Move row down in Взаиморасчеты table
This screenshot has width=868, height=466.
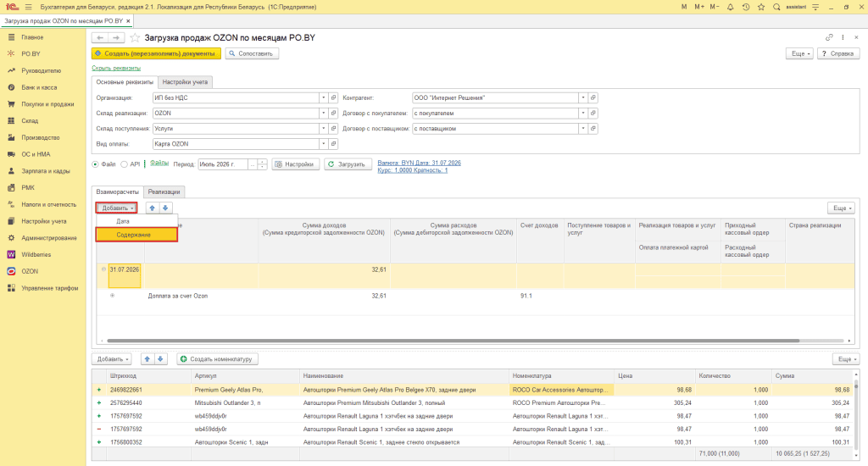pos(165,208)
